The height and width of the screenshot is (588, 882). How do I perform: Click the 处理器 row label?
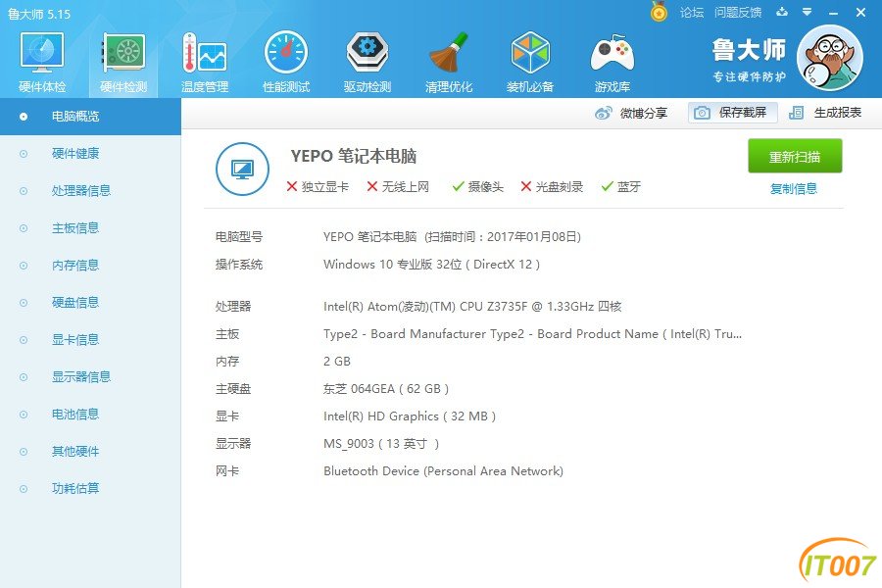coord(233,307)
